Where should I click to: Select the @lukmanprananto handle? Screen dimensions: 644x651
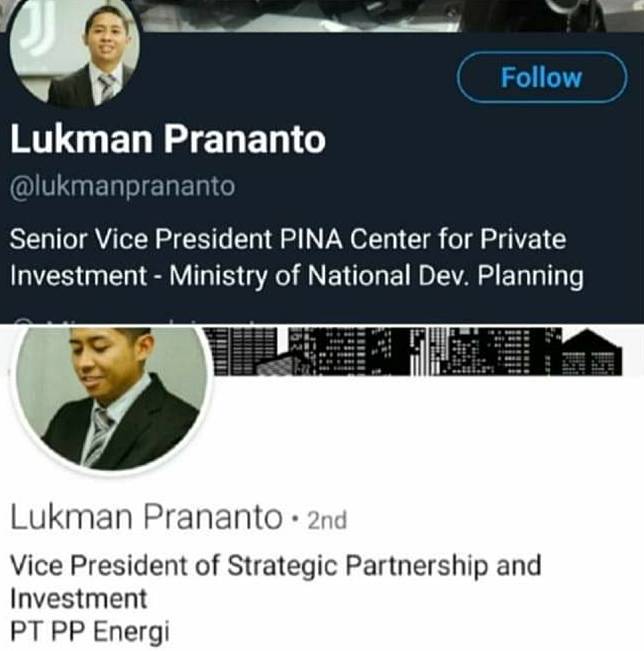click(x=122, y=187)
